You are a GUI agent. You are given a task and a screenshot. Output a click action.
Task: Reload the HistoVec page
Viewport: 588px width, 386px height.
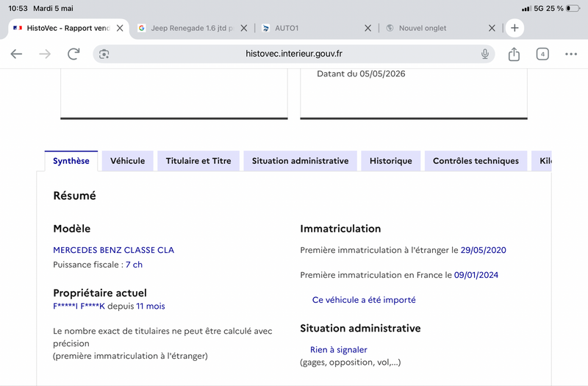click(x=73, y=54)
